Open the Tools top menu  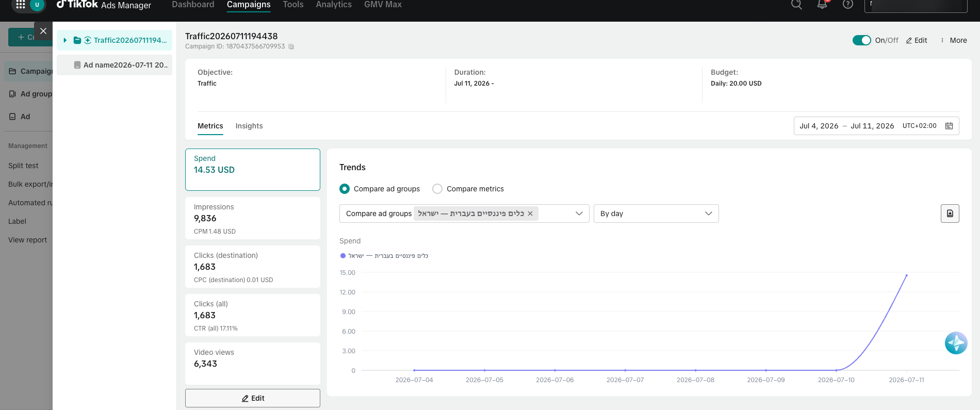click(293, 5)
